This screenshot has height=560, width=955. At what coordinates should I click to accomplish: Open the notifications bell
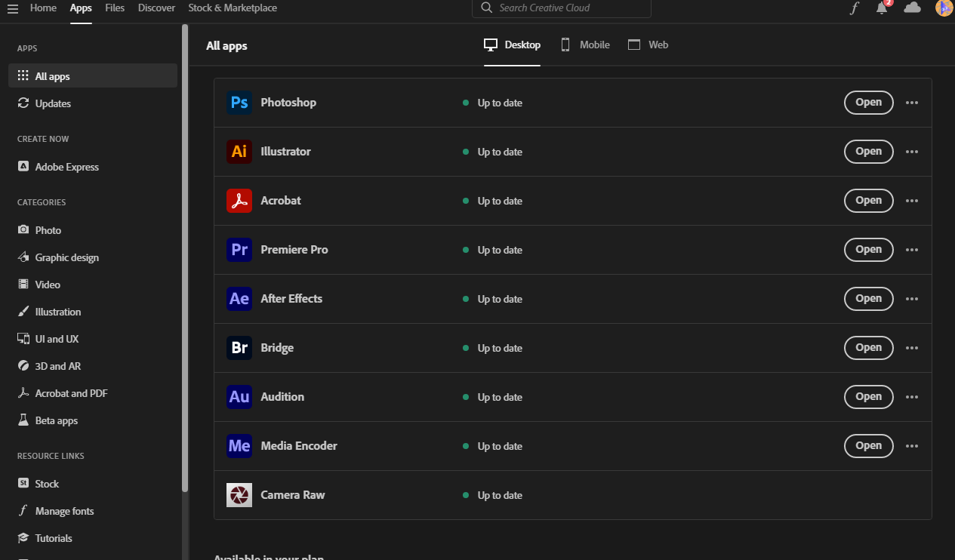882,8
